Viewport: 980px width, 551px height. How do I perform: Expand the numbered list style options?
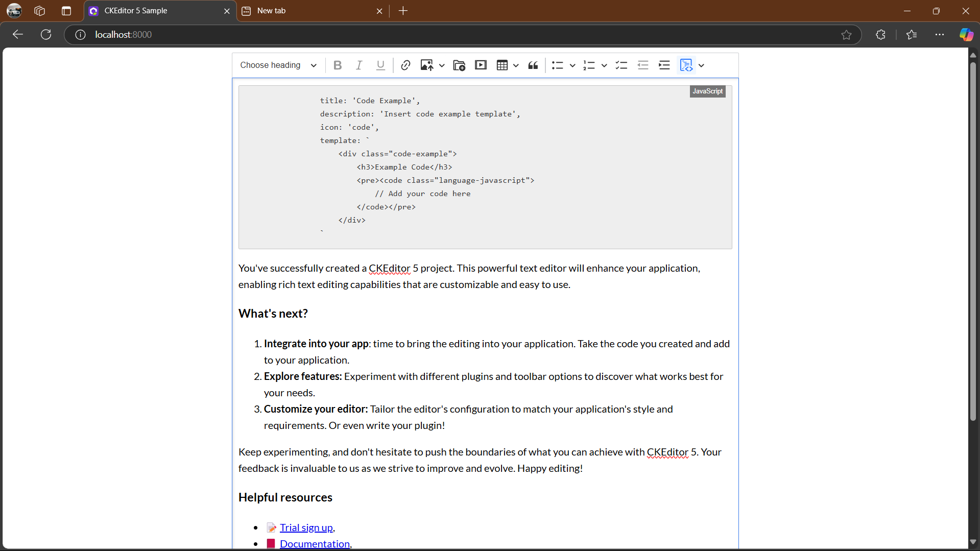pos(604,65)
